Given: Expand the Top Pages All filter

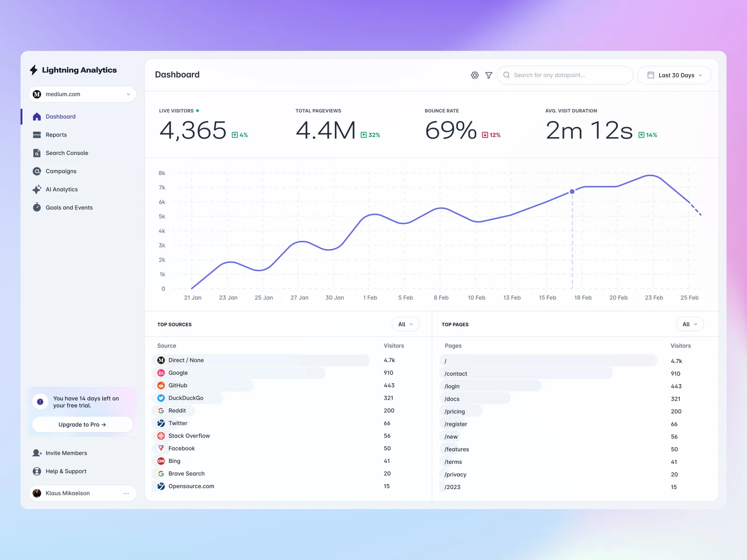Looking at the screenshot, I should click(x=690, y=324).
